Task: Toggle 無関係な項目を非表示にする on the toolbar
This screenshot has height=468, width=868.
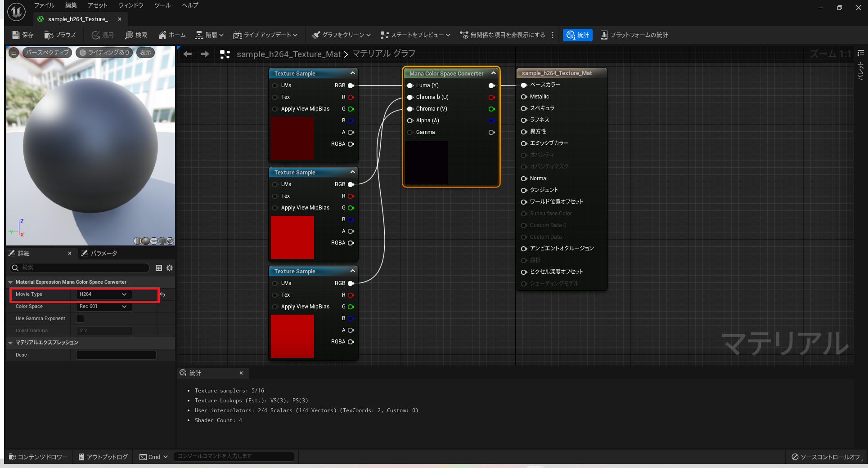Action: click(x=503, y=35)
